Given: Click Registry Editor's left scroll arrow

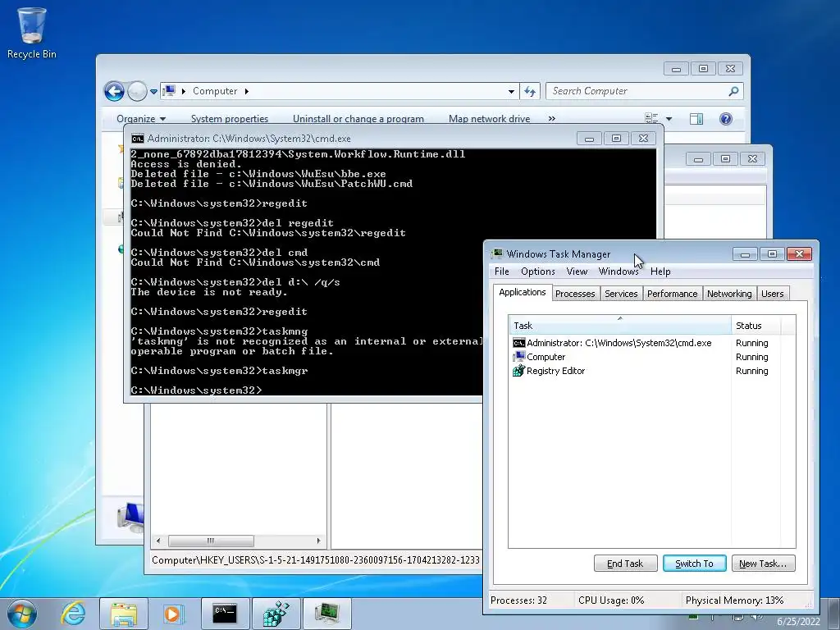Looking at the screenshot, I should point(158,541).
